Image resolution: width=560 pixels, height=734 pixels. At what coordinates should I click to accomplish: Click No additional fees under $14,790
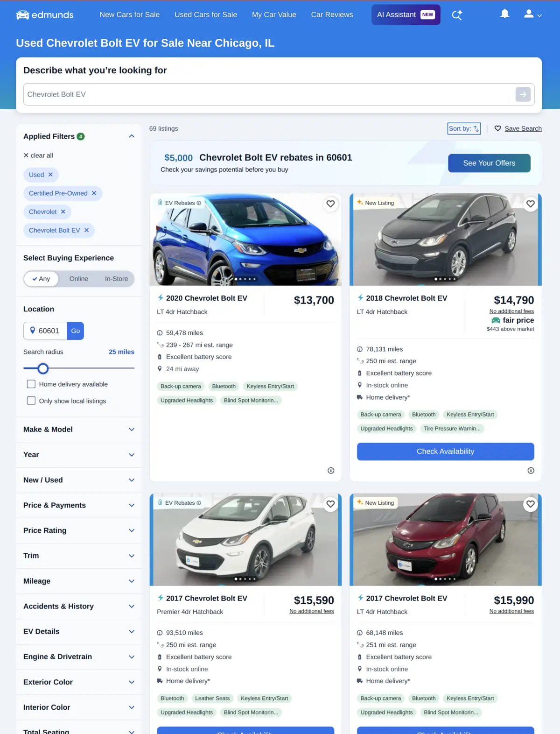point(511,311)
